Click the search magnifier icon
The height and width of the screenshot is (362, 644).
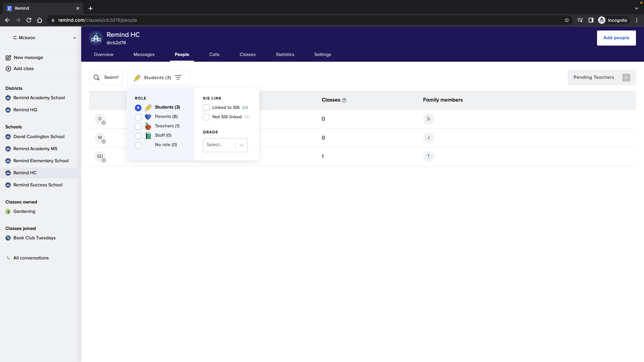tap(97, 77)
